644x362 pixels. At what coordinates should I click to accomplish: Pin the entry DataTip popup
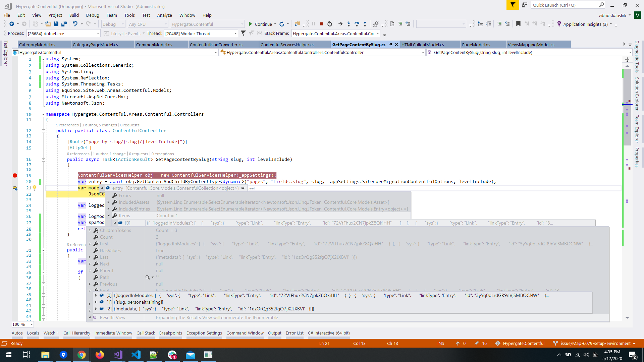click(x=244, y=188)
